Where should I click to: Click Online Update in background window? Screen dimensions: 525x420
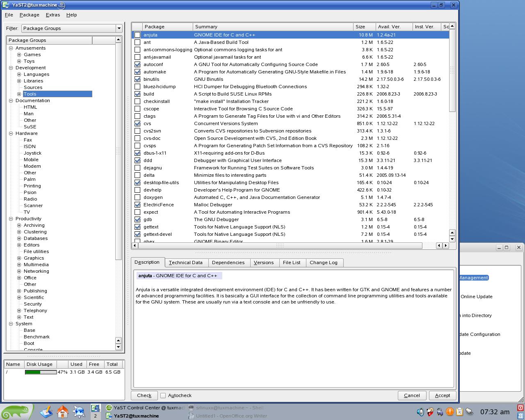476,297
